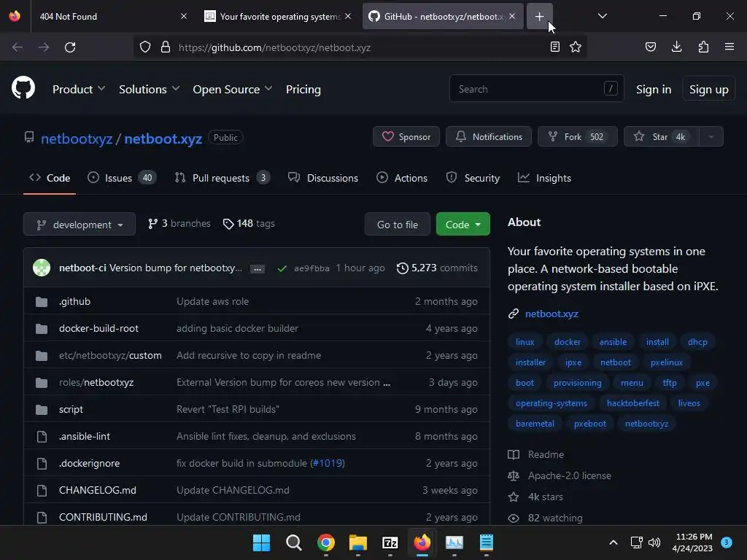
Task: Open list all tabs chevron
Action: 602,16
